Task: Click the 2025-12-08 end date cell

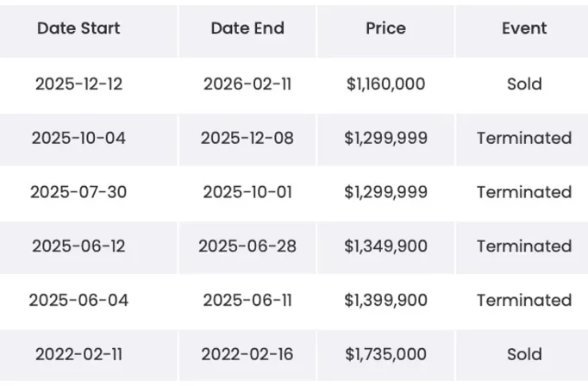Action: coord(247,138)
